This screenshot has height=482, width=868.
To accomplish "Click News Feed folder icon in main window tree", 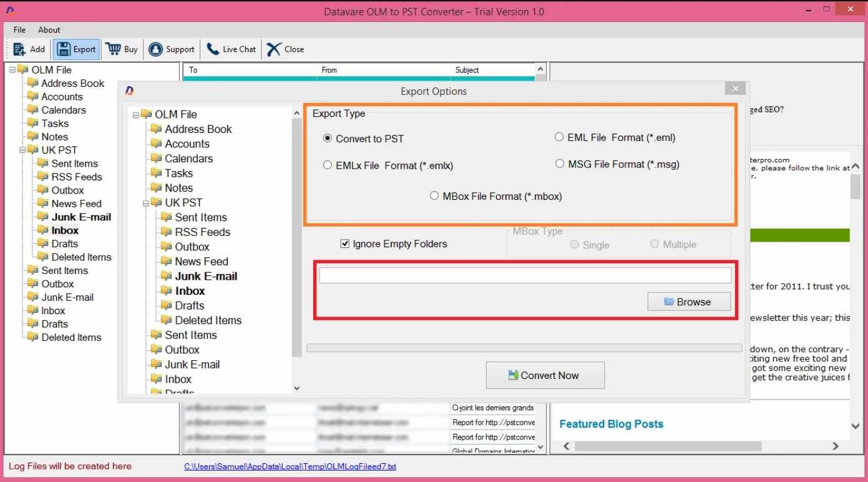I will (43, 204).
